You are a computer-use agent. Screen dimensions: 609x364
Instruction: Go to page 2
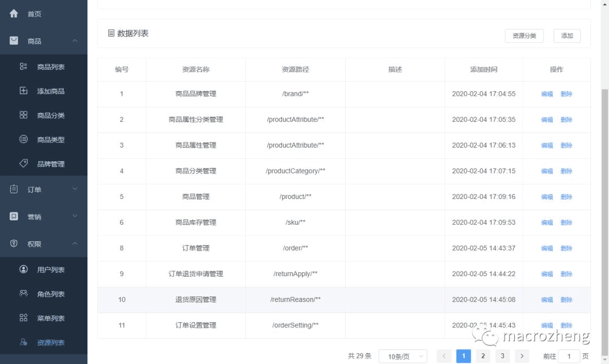tap(483, 356)
